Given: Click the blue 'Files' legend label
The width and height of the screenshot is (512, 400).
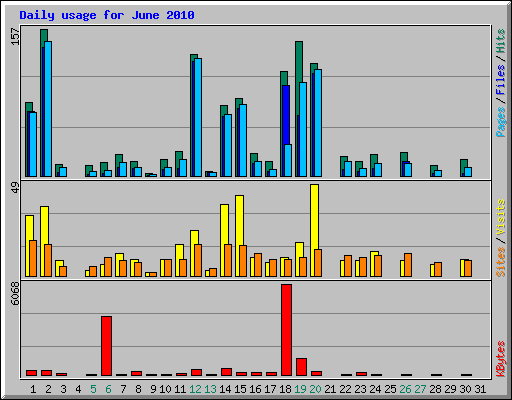Looking at the screenshot, I should point(501,80).
